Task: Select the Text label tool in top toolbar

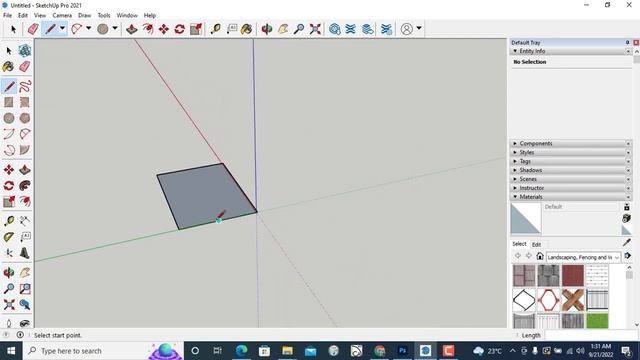Action: click(231, 29)
